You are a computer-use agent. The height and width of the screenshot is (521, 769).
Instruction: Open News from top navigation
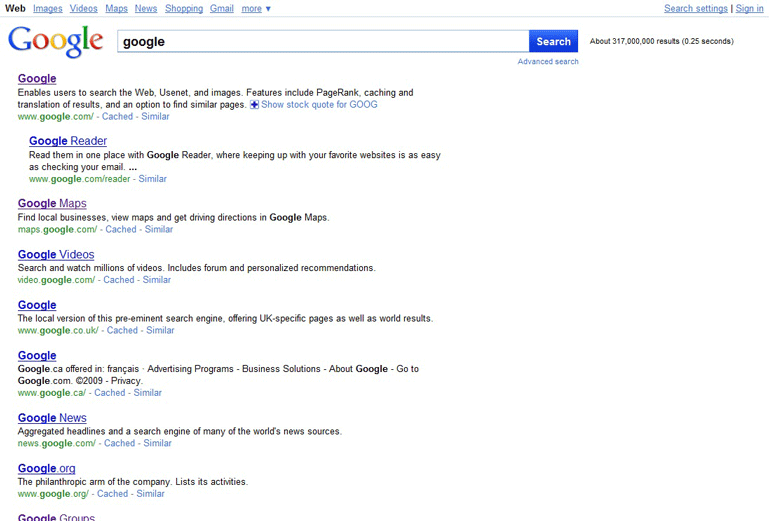coord(146,8)
